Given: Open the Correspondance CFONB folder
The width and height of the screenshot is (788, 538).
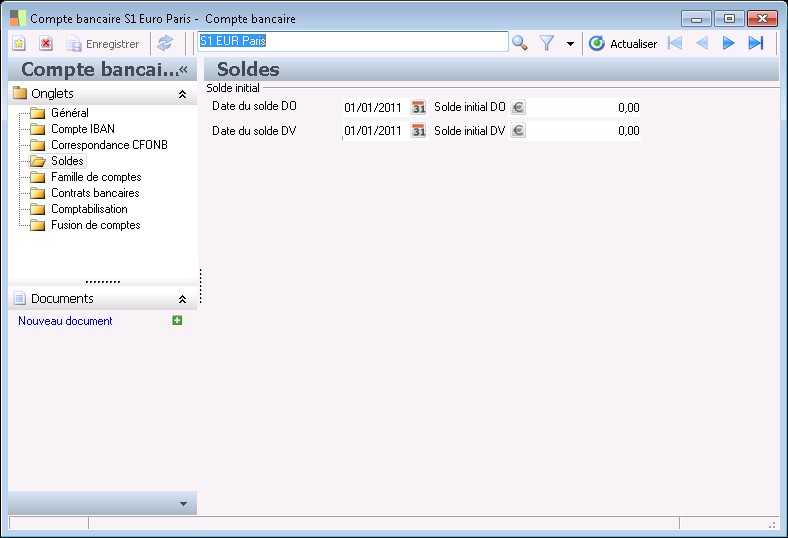Looking at the screenshot, I should [98, 145].
